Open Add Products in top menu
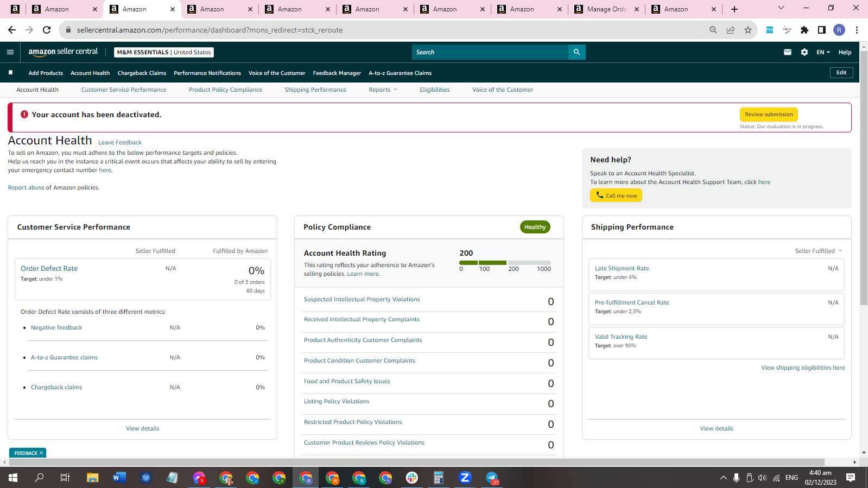868x488 pixels. tap(46, 73)
